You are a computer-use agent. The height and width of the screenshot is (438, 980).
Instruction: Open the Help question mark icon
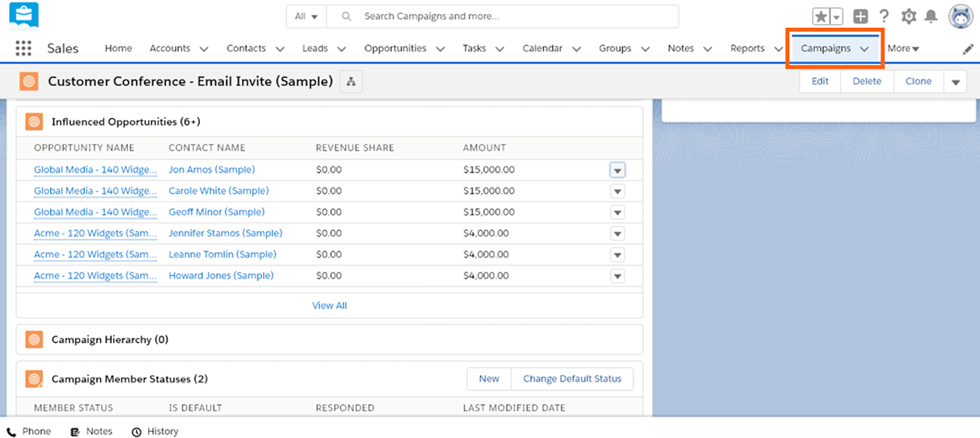pos(884,17)
